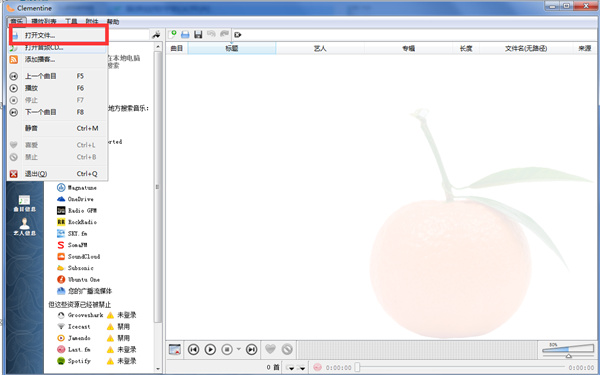Select the Grooveshark source

tap(80, 315)
